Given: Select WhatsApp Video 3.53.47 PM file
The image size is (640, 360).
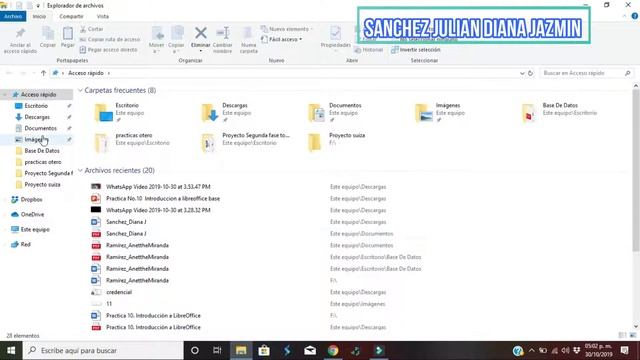Looking at the screenshot, I should (x=158, y=187).
